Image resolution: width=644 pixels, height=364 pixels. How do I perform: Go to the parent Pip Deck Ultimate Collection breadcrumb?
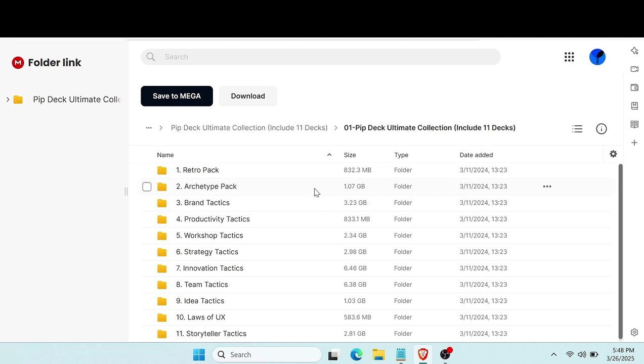coord(249,128)
